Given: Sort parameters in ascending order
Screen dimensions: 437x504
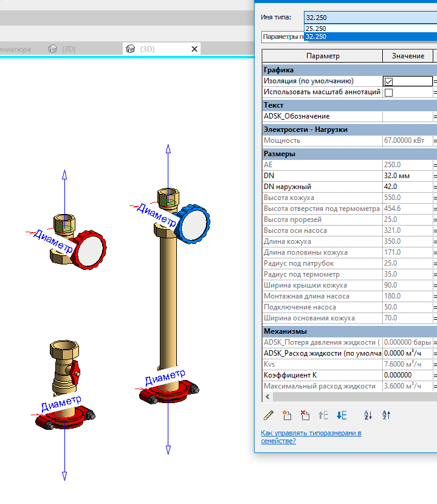Looking at the screenshot, I should click(x=368, y=415).
